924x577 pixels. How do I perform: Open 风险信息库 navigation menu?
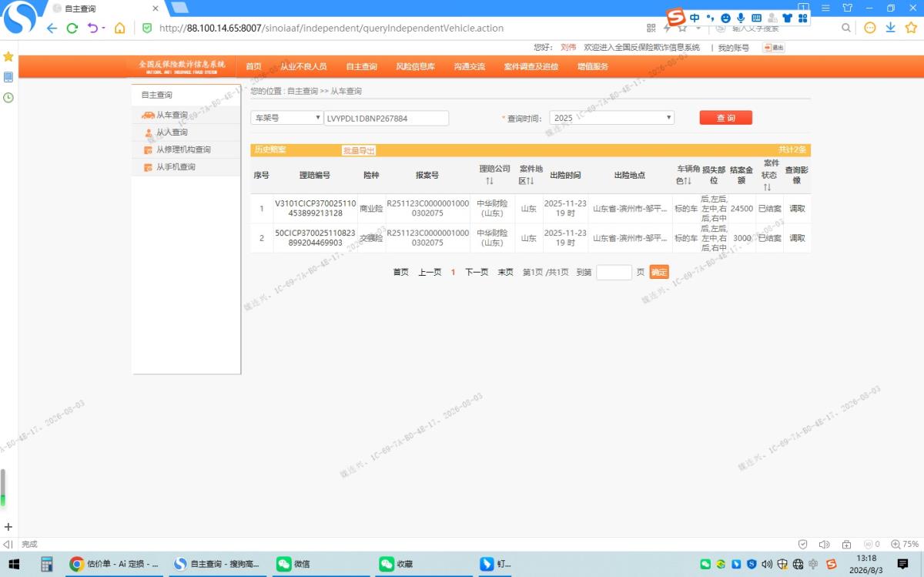tap(416, 66)
